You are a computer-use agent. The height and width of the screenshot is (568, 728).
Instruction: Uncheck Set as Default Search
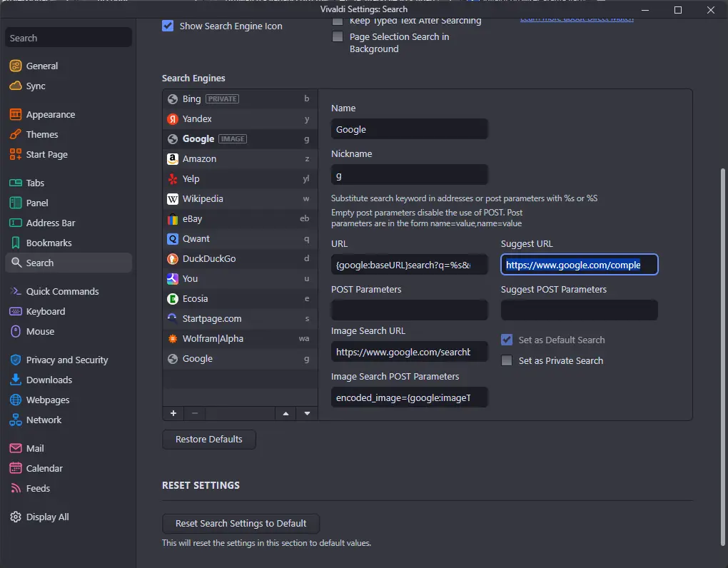(507, 340)
